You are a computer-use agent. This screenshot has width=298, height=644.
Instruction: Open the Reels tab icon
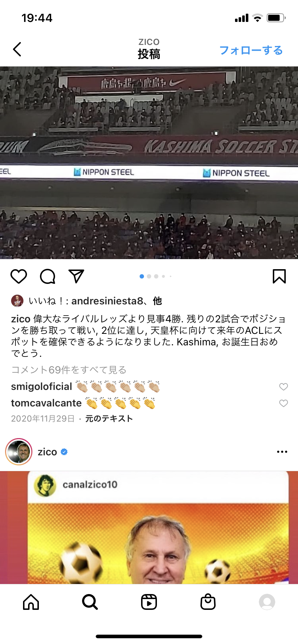tap(149, 602)
